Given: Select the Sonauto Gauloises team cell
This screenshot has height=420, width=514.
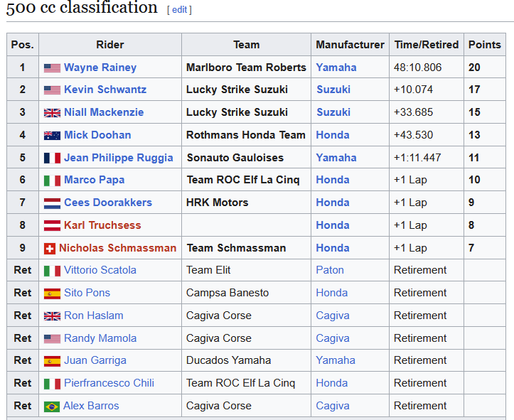Looking at the screenshot, I should point(246,158).
